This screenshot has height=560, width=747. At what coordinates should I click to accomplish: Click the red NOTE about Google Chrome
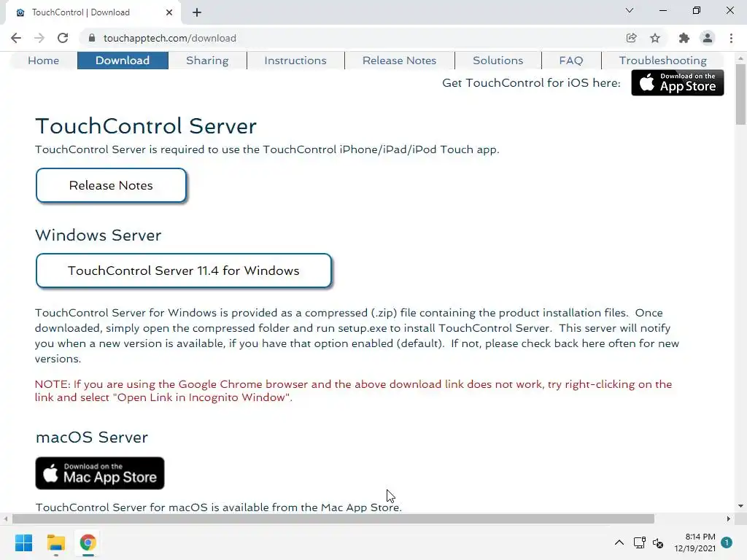(x=354, y=391)
